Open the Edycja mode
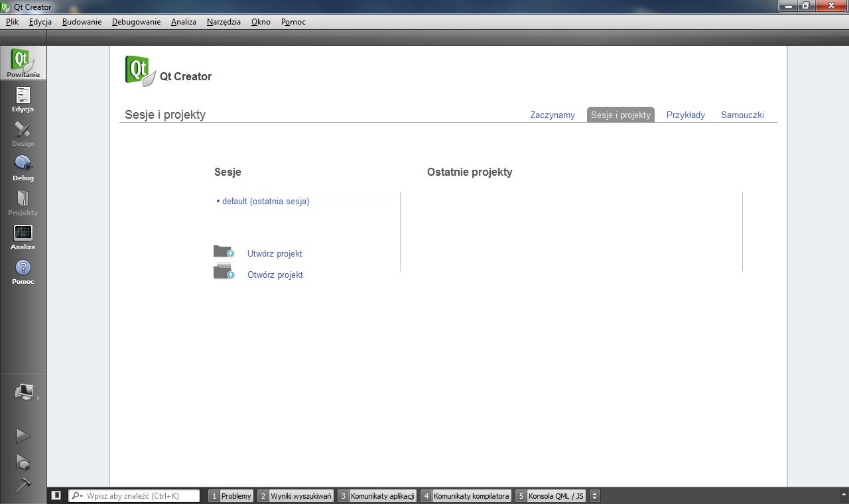This screenshot has width=849, height=504. 23,99
